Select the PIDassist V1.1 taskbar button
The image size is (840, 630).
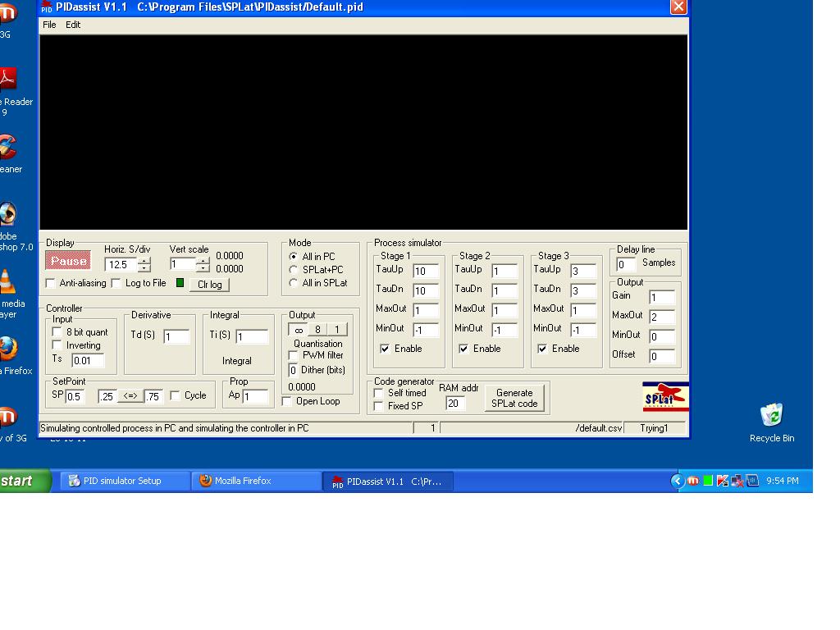[x=388, y=481]
